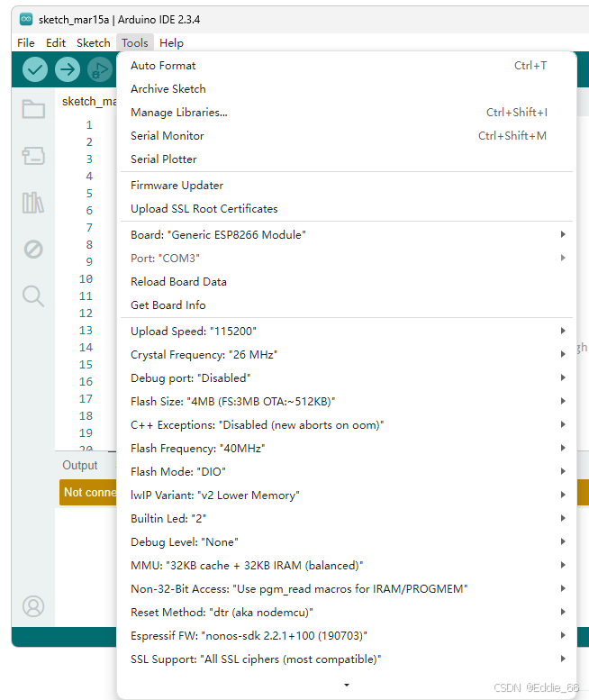Open the Search magnifier icon
The image size is (589, 700).
point(33,296)
